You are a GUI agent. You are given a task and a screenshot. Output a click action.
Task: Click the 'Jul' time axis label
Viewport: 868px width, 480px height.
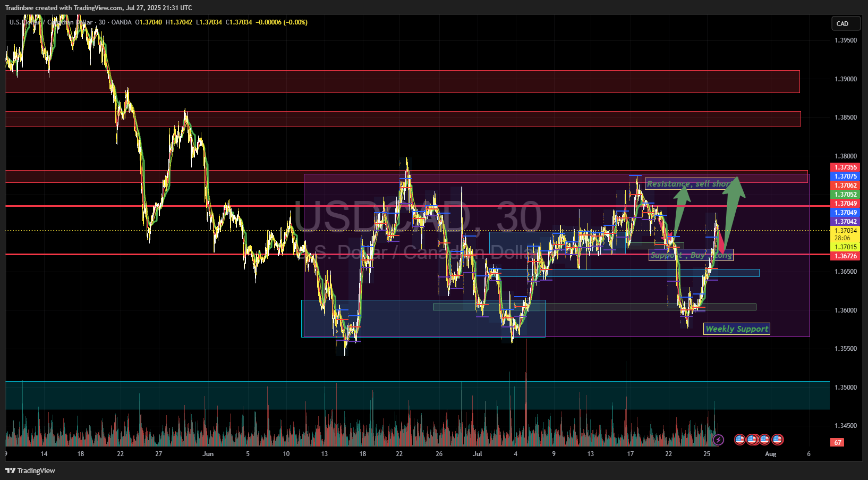coord(478,454)
